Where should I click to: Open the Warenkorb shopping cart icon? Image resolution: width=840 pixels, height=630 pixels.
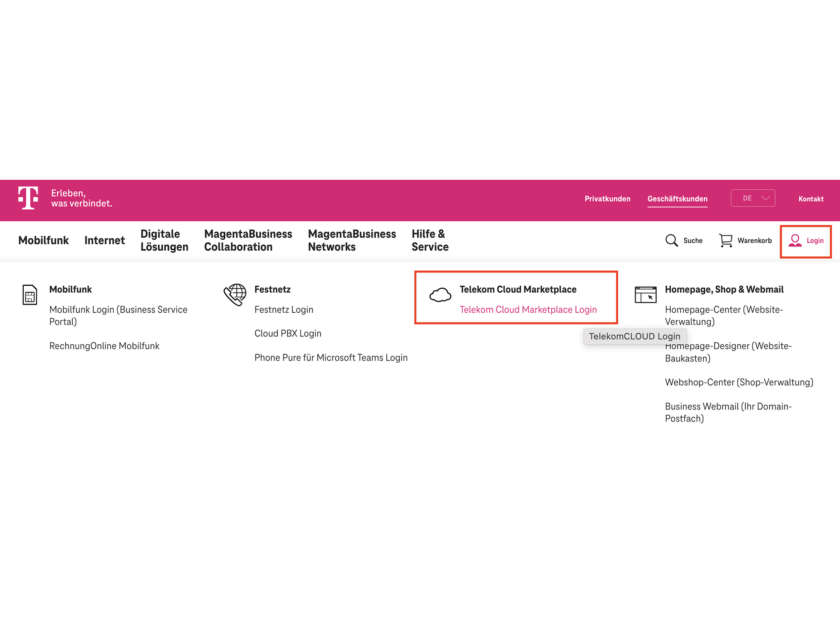coord(726,240)
